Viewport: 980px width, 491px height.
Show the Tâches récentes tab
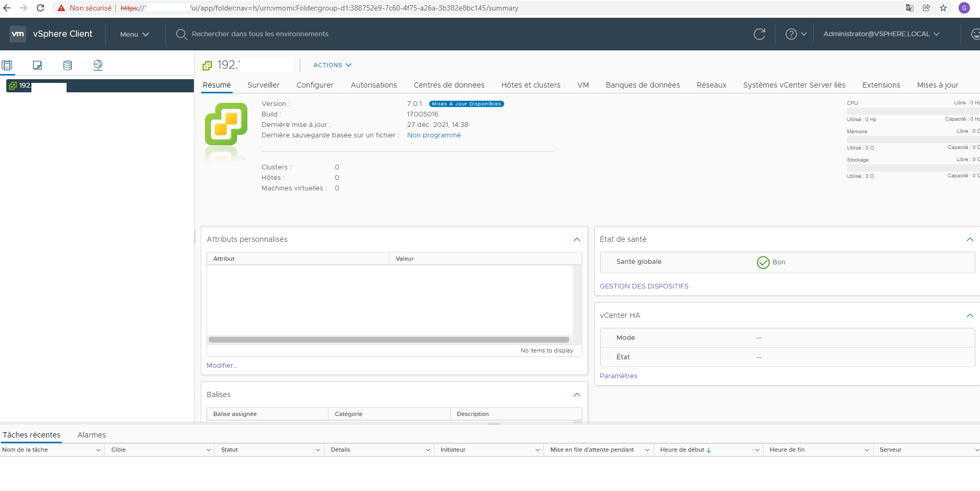tap(31, 435)
